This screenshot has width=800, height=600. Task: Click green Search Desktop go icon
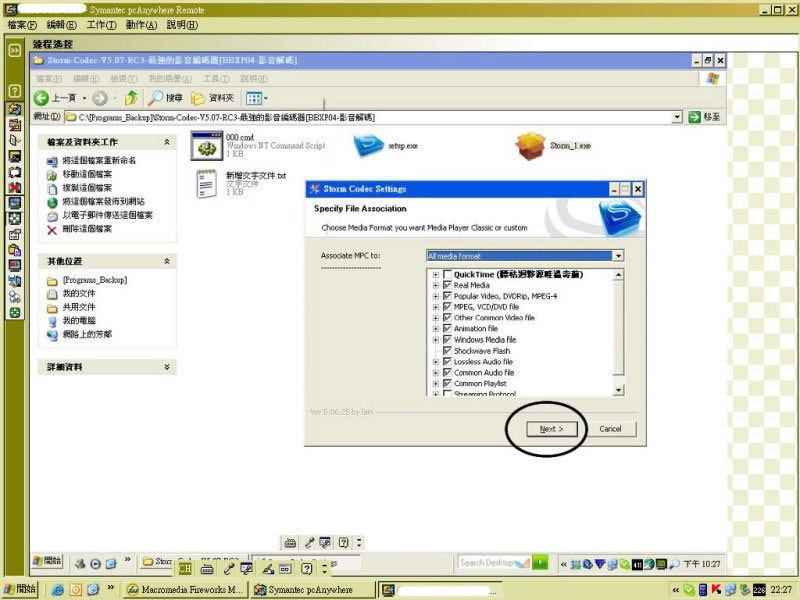pyautogui.click(x=539, y=562)
